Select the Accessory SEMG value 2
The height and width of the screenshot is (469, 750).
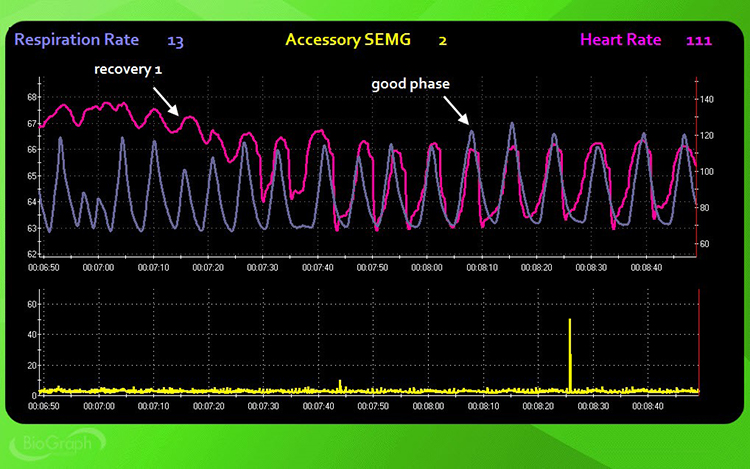tap(442, 41)
